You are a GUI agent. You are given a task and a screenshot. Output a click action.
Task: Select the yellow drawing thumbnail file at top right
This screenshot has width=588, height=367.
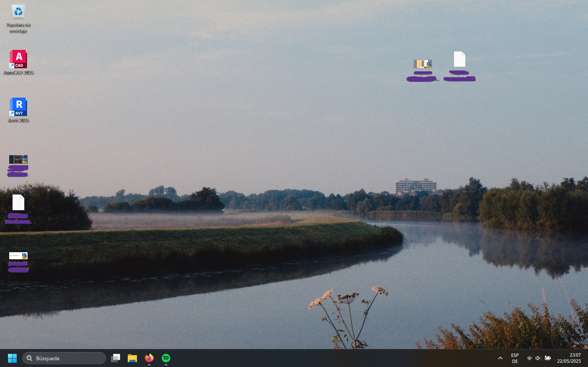coord(423,64)
